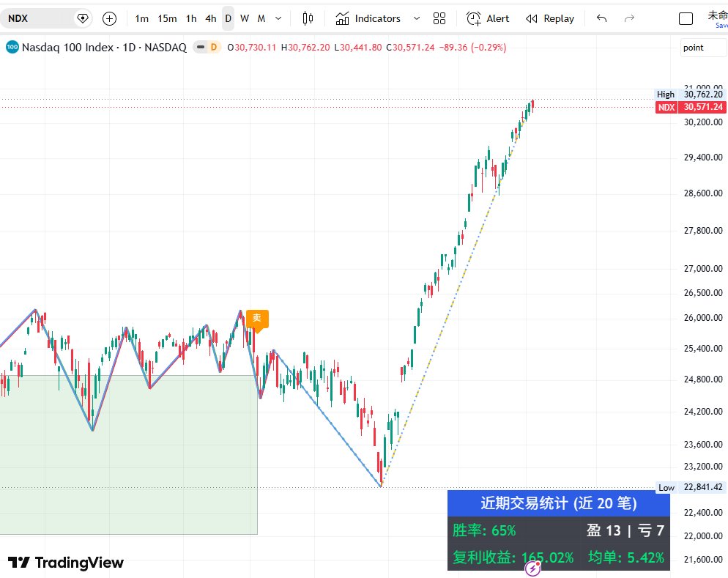Click the open value O30,730.11
728x578 pixels.
click(252, 48)
